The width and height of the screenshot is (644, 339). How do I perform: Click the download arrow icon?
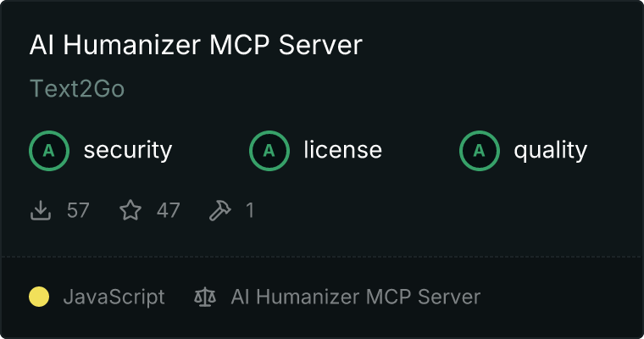[41, 210]
